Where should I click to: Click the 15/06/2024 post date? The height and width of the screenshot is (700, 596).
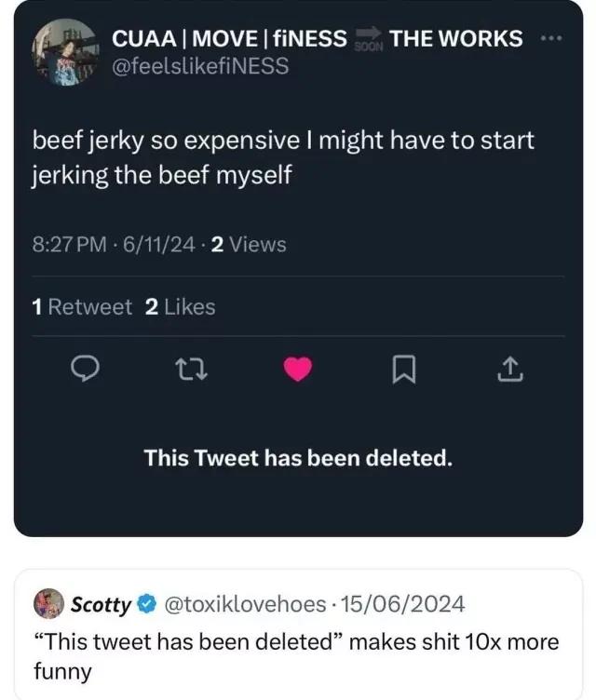[x=403, y=604]
